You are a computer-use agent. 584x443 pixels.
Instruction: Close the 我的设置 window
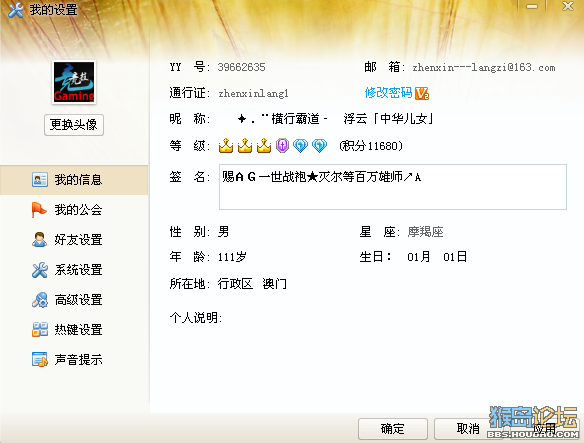pyautogui.click(x=568, y=6)
